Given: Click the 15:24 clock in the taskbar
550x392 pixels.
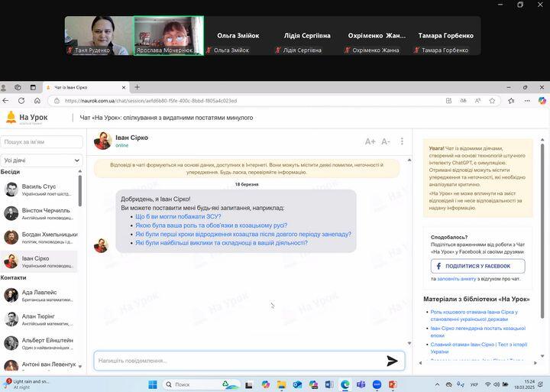Looking at the screenshot, I should click(524, 384).
